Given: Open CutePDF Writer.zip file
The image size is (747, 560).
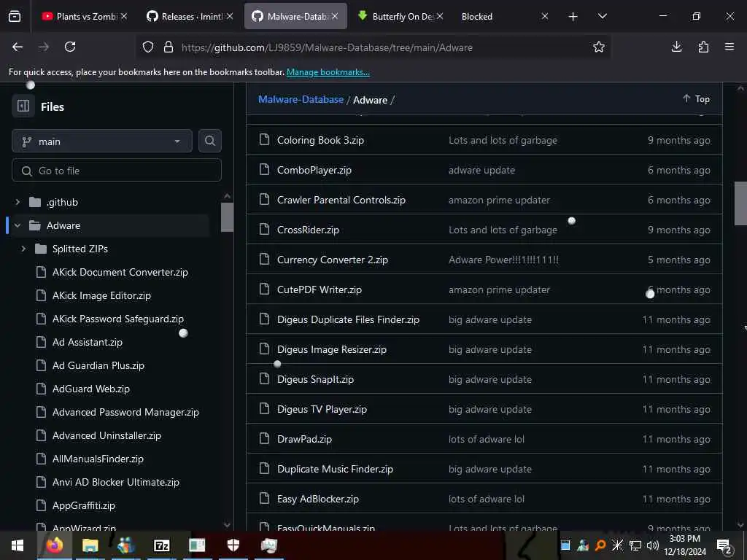Looking at the screenshot, I should click(x=320, y=289).
